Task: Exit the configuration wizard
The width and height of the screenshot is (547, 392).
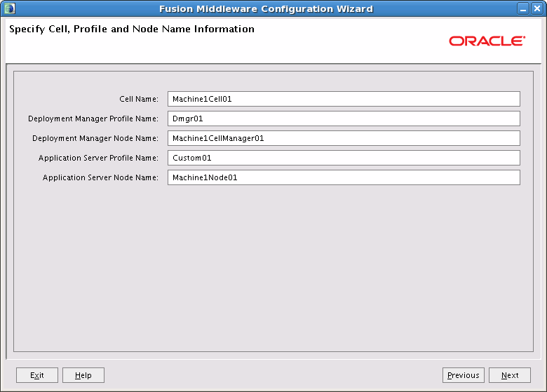Action: 37,375
